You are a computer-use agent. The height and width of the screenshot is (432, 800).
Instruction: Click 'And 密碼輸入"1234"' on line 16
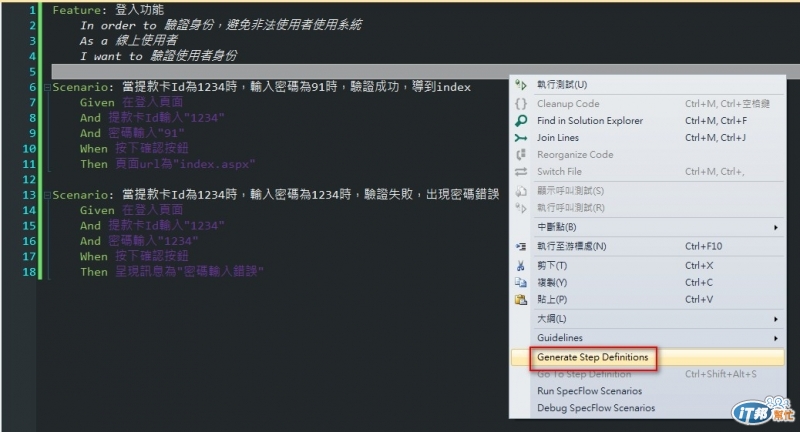point(139,241)
